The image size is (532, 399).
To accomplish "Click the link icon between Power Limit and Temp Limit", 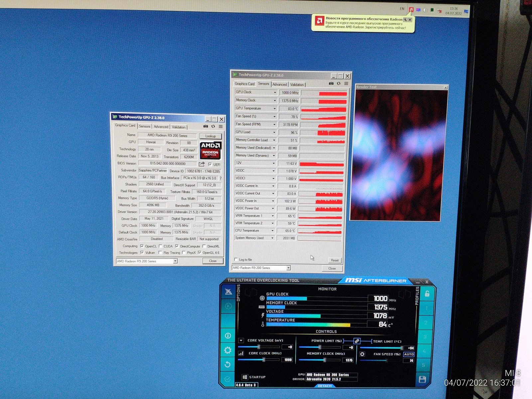I will click(357, 341).
